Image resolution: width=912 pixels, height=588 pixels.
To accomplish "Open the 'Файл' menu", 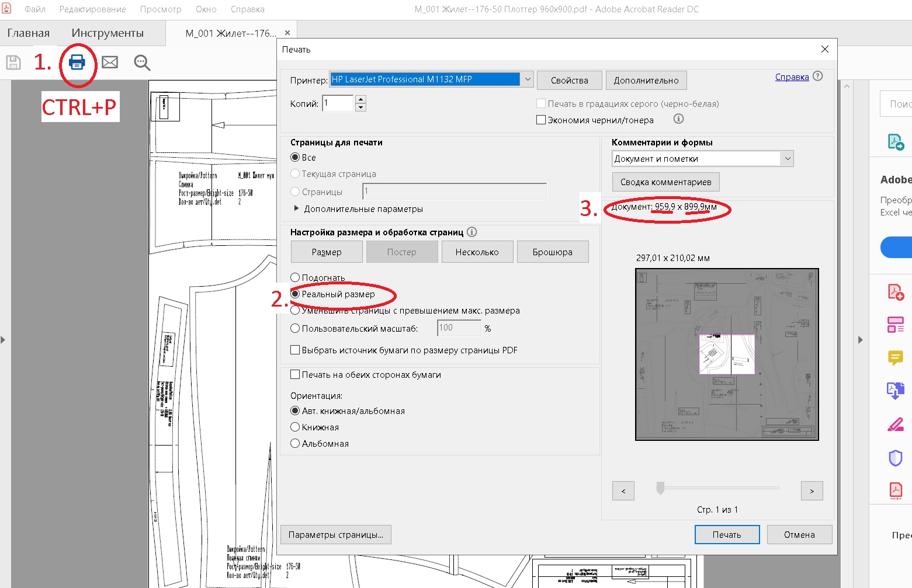I will pos(35,9).
